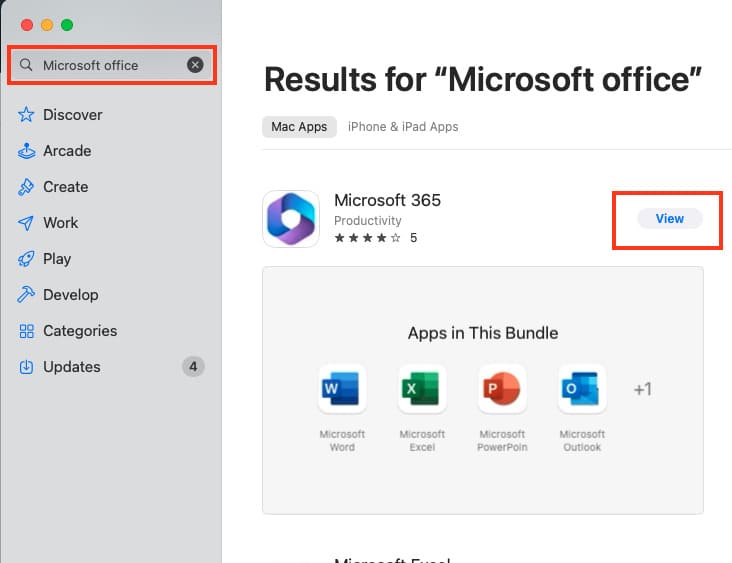The height and width of the screenshot is (563, 732).
Task: Open the Microsoft Word bundle icon
Action: [342, 389]
